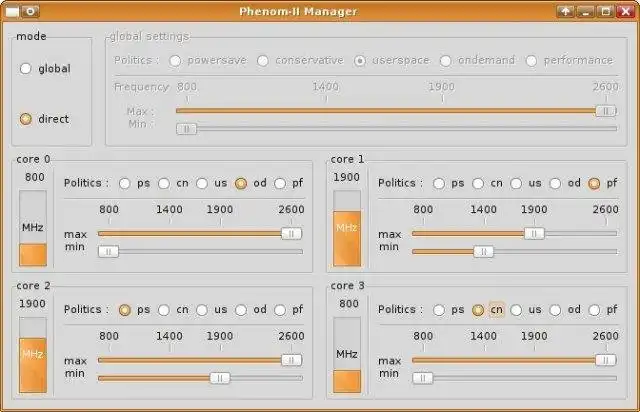Set core 0 politics to cn

164,184
